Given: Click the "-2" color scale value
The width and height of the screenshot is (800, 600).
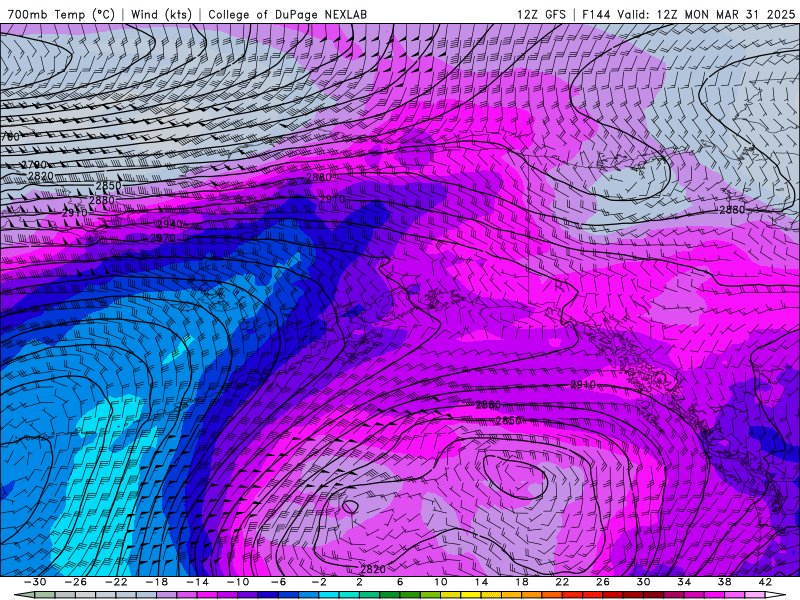Looking at the screenshot, I should [x=319, y=582].
